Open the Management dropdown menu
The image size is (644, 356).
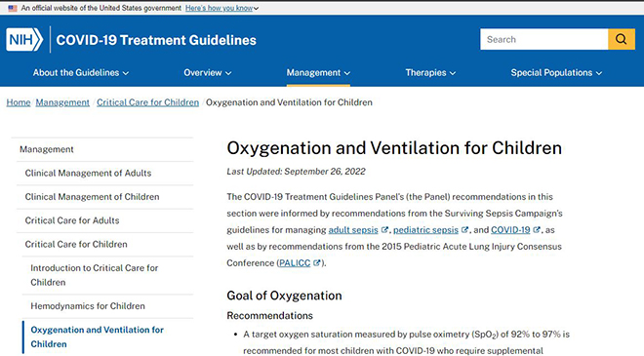click(318, 73)
